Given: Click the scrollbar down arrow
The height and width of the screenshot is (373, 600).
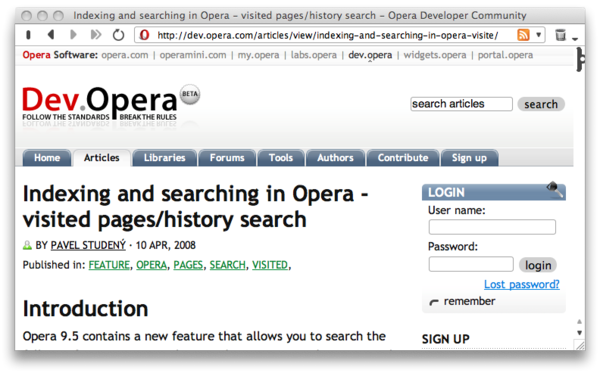Looking at the screenshot, I should click(579, 333).
